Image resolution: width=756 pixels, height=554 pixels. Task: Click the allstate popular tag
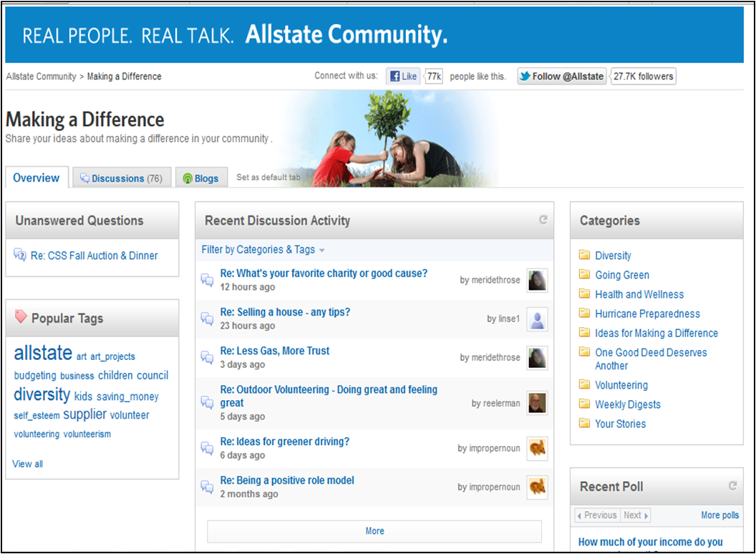point(43,353)
